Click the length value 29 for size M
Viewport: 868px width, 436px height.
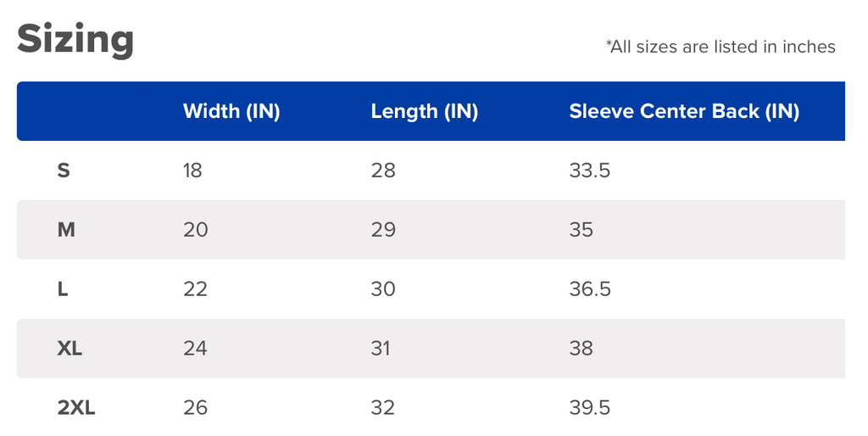(x=384, y=230)
